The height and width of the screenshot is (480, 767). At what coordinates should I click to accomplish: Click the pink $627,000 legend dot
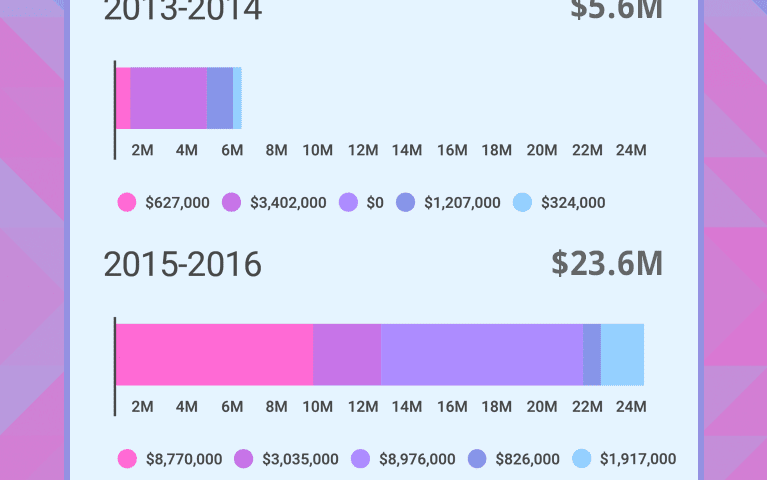coord(127,202)
